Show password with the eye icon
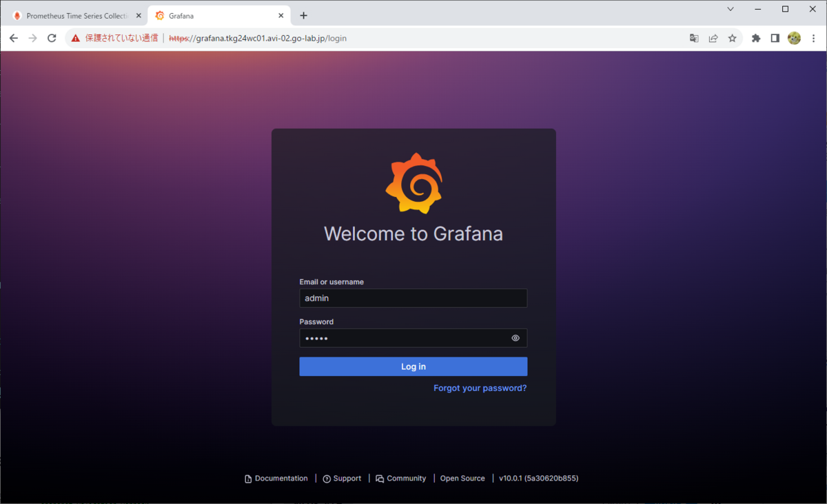The width and height of the screenshot is (827, 504). point(515,338)
